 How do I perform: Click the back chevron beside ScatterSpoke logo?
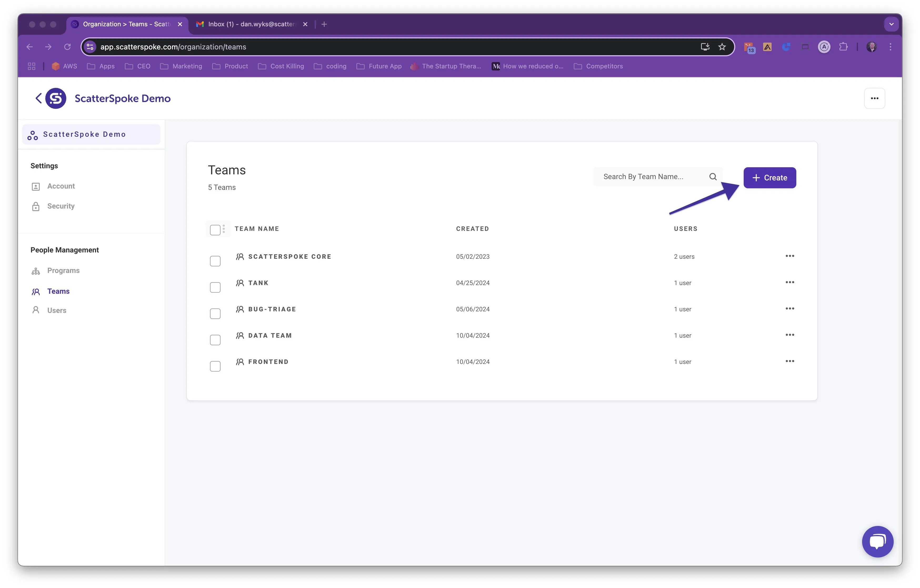(x=39, y=99)
